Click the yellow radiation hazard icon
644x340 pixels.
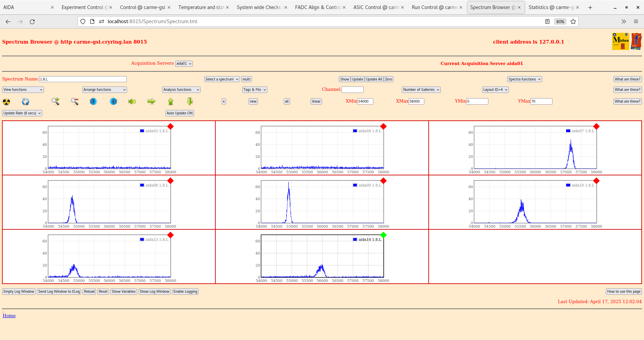(6, 102)
